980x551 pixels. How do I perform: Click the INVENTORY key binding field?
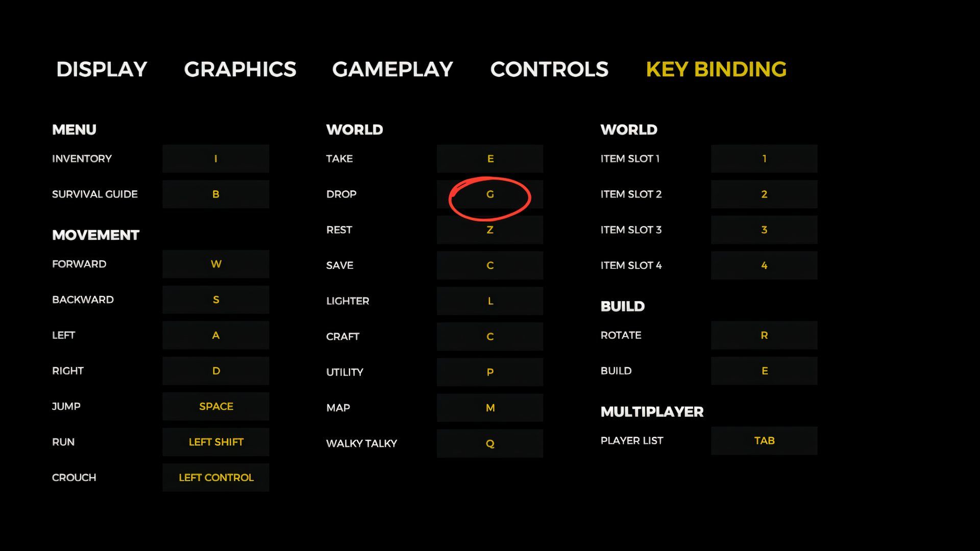pos(215,158)
